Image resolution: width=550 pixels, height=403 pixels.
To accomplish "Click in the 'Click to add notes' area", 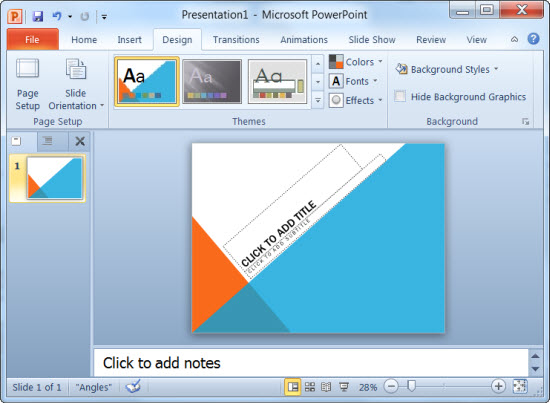I will click(x=311, y=363).
